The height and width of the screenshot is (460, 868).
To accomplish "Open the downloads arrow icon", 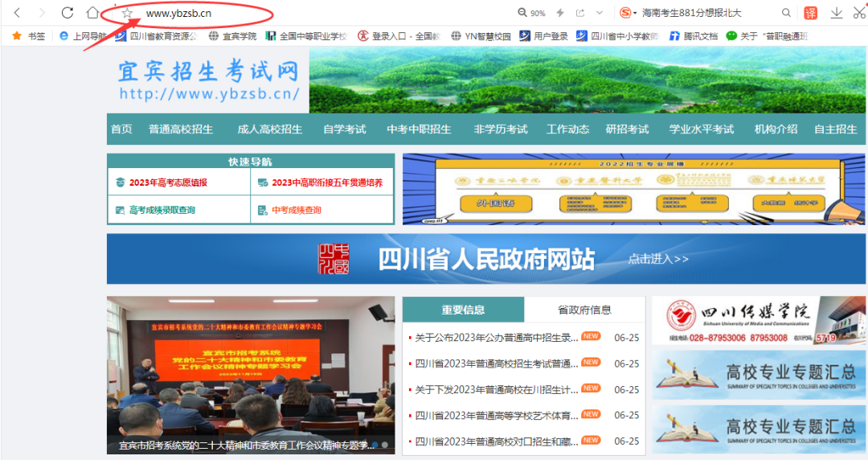I will tap(837, 13).
